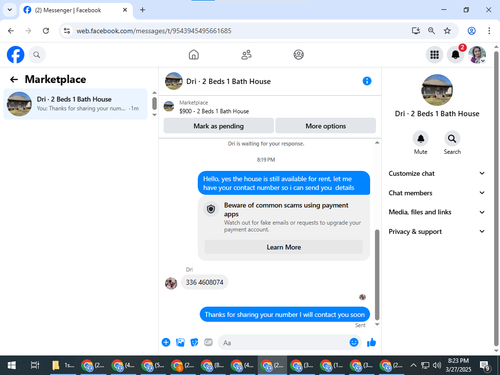This screenshot has height=375, width=500.
Task: Expand Privacy & support section
Action: (436, 231)
